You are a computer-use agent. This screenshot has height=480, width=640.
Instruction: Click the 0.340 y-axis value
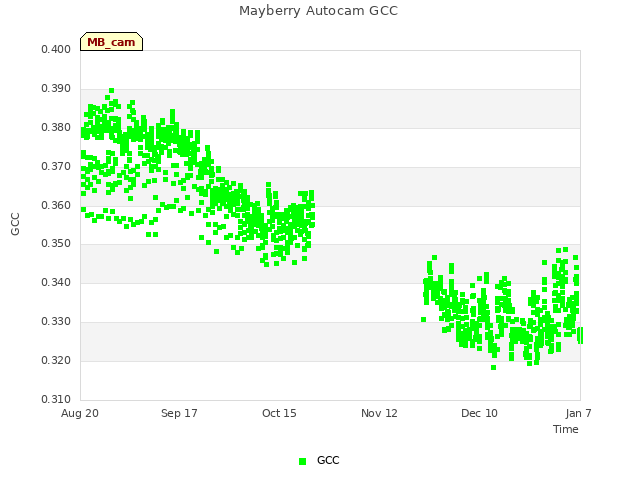(x=56, y=282)
